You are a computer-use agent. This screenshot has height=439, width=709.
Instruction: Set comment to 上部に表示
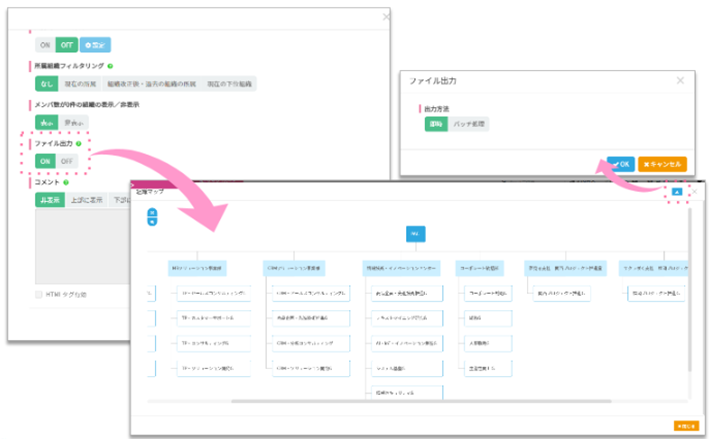pos(87,200)
